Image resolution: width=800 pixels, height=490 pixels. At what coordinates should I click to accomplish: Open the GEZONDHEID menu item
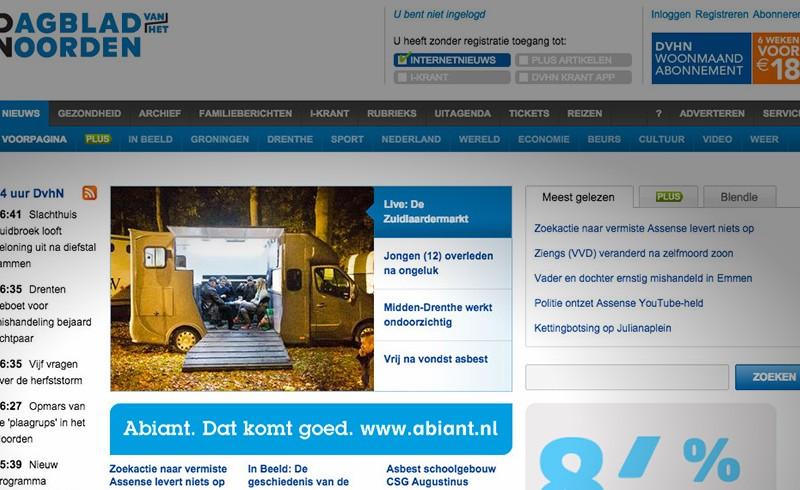[x=89, y=113]
